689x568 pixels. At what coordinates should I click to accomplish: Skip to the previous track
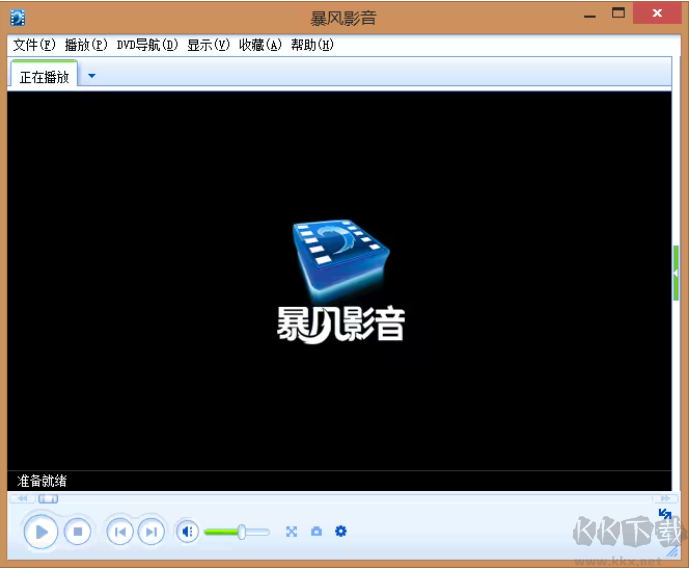click(x=120, y=532)
